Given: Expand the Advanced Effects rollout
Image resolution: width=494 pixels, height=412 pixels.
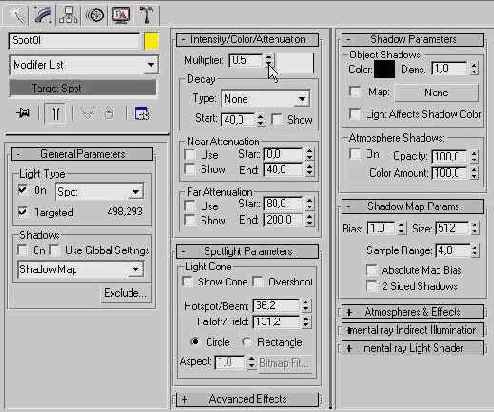Looking at the screenshot, I should point(247,399).
